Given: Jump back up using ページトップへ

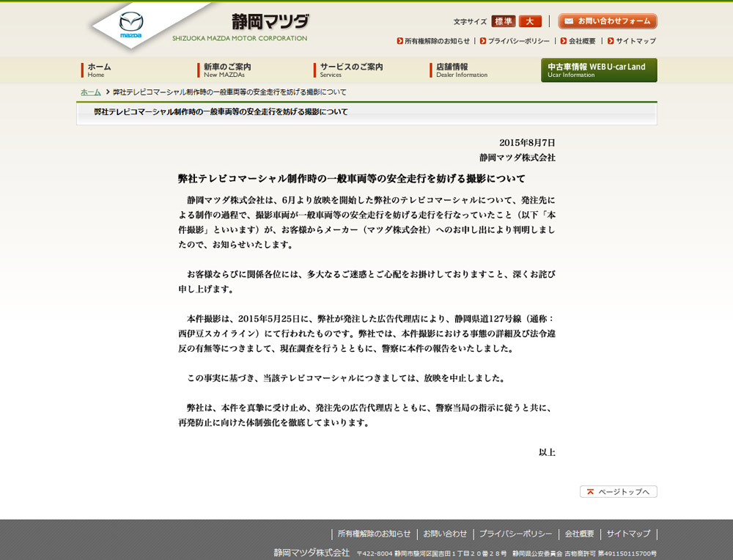Looking at the screenshot, I should click(x=618, y=492).
